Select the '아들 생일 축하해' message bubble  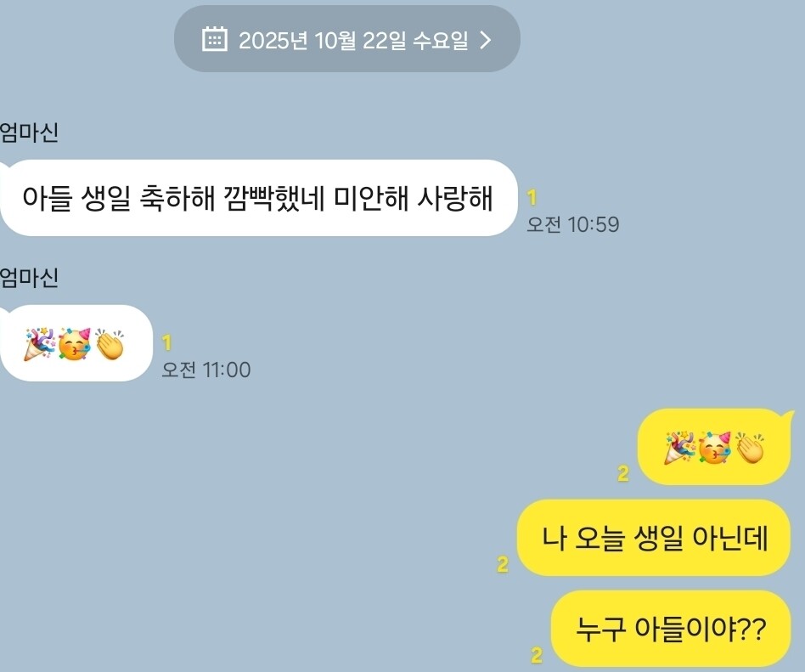point(259,198)
